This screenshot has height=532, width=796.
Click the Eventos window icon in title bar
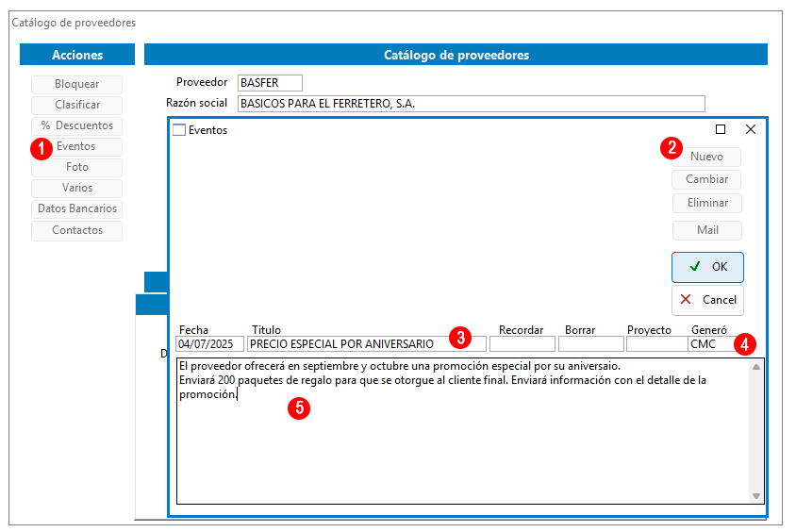tap(179, 130)
